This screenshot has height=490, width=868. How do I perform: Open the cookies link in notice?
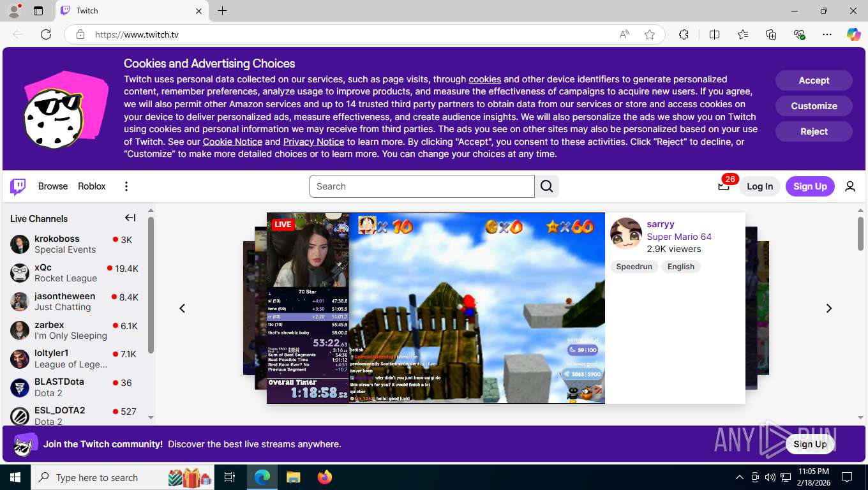pos(484,79)
